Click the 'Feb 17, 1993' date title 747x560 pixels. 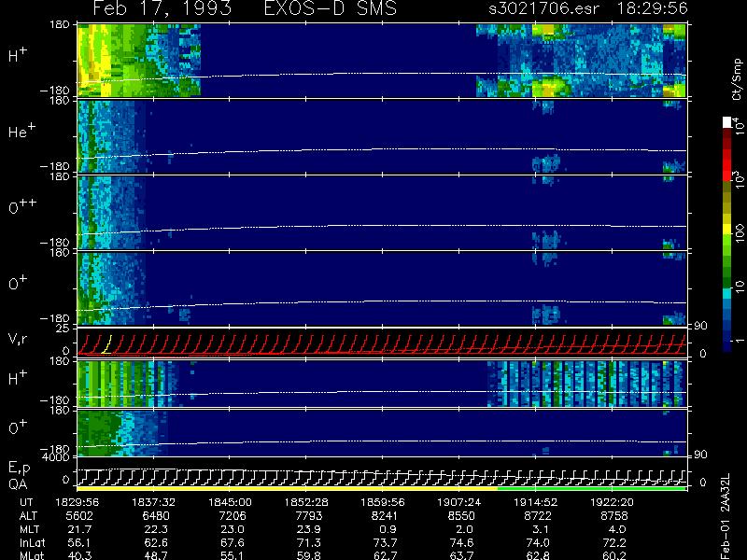tap(162, 8)
